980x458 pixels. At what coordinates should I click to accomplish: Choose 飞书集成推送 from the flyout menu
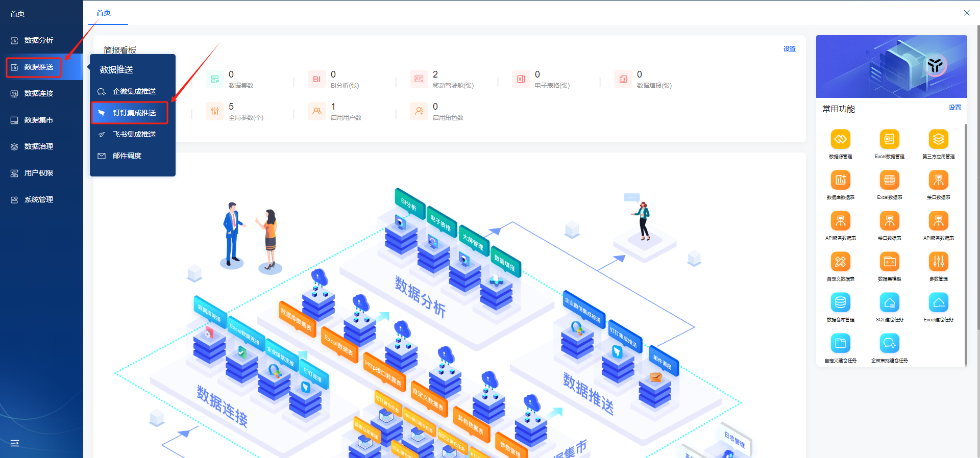[133, 134]
